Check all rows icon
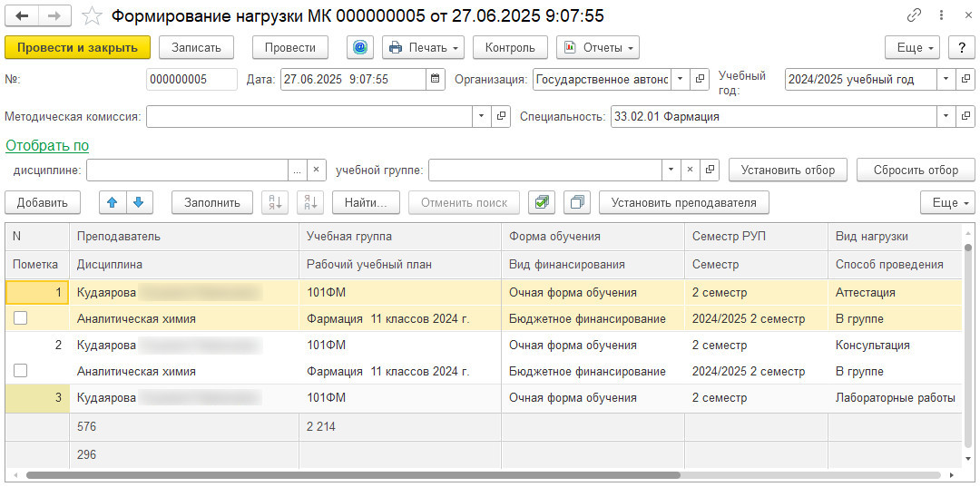 pyautogui.click(x=541, y=202)
